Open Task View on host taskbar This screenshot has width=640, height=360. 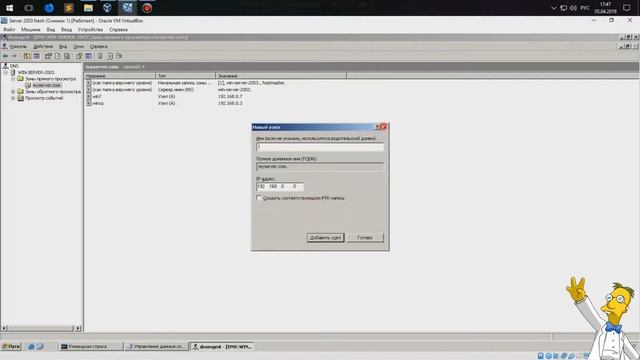[29, 8]
